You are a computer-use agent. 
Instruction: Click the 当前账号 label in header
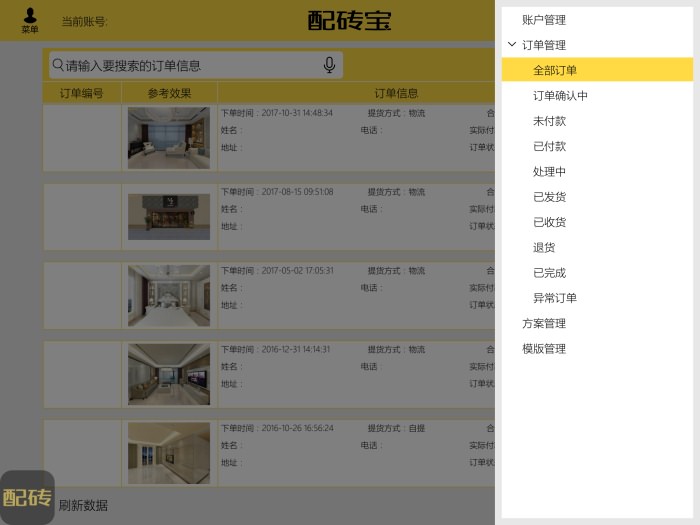tap(84, 21)
